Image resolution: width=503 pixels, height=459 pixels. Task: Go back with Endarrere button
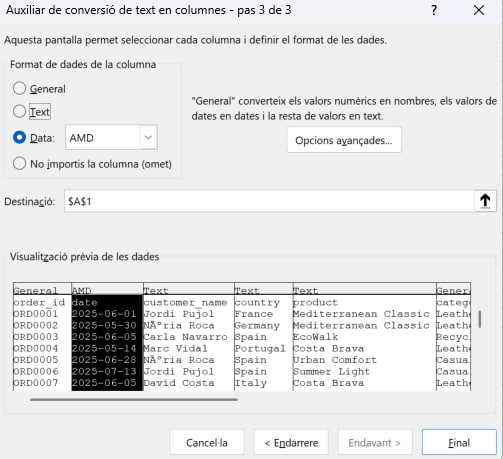[291, 442]
